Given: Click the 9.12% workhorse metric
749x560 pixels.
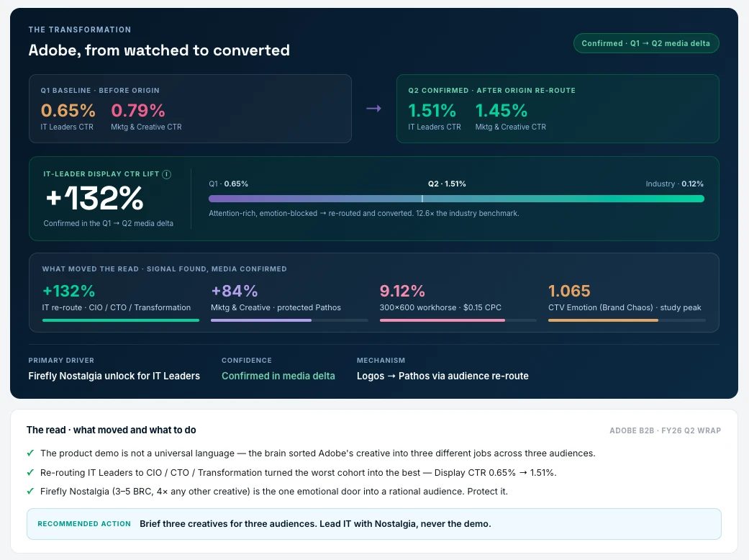Looking at the screenshot, I should pos(402,291).
